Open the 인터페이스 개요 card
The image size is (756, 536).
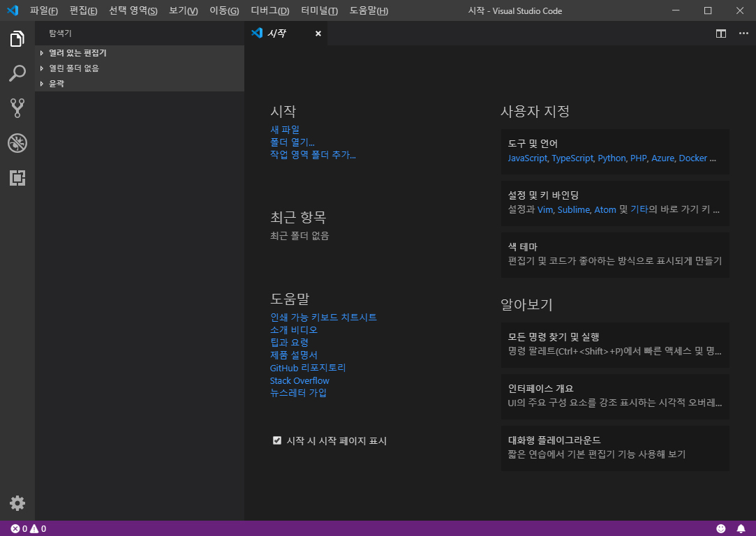pyautogui.click(x=615, y=396)
